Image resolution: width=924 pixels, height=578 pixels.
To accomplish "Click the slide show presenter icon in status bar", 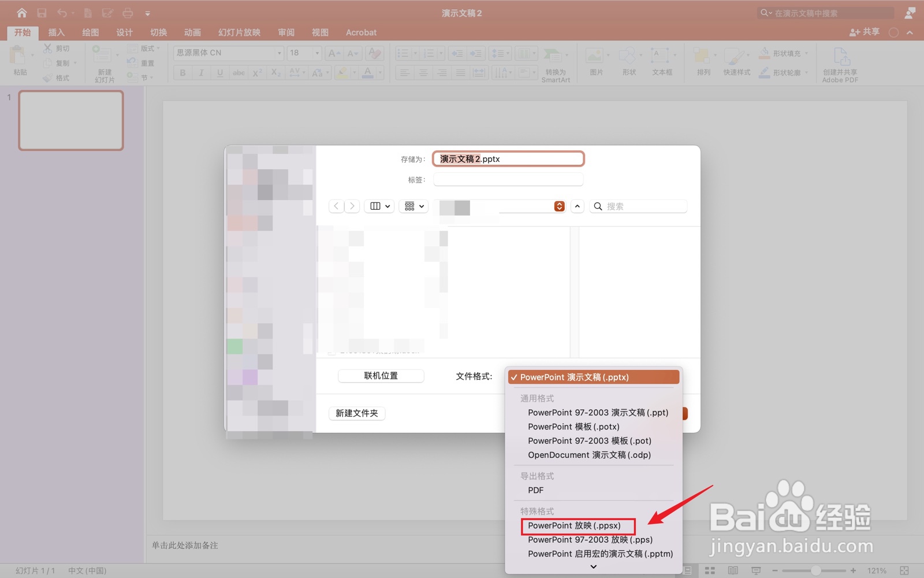I will (756, 570).
